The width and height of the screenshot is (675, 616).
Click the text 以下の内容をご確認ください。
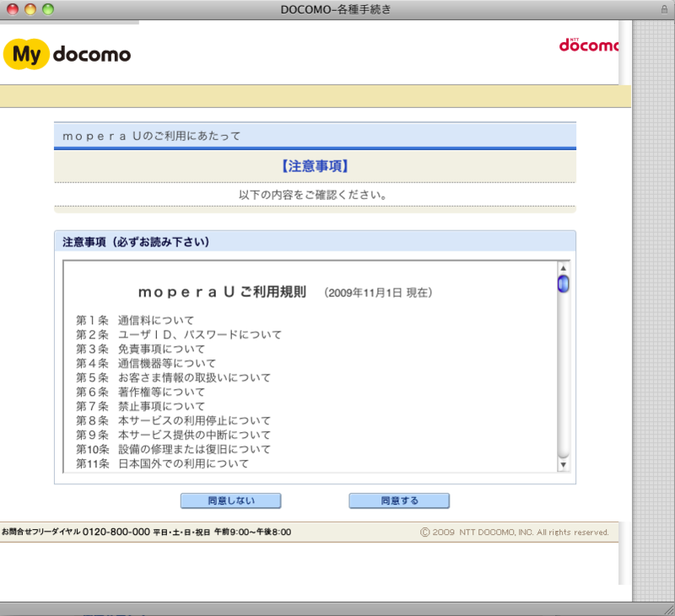[313, 195]
